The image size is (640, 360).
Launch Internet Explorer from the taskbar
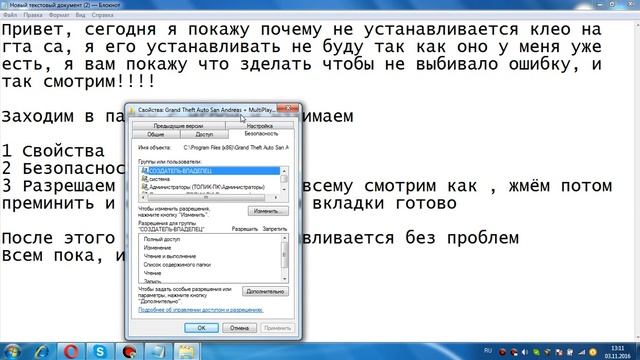click(42, 351)
